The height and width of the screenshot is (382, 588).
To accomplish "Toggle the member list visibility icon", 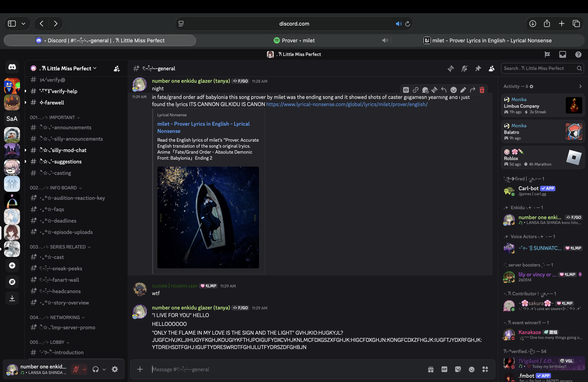I will point(491,68).
